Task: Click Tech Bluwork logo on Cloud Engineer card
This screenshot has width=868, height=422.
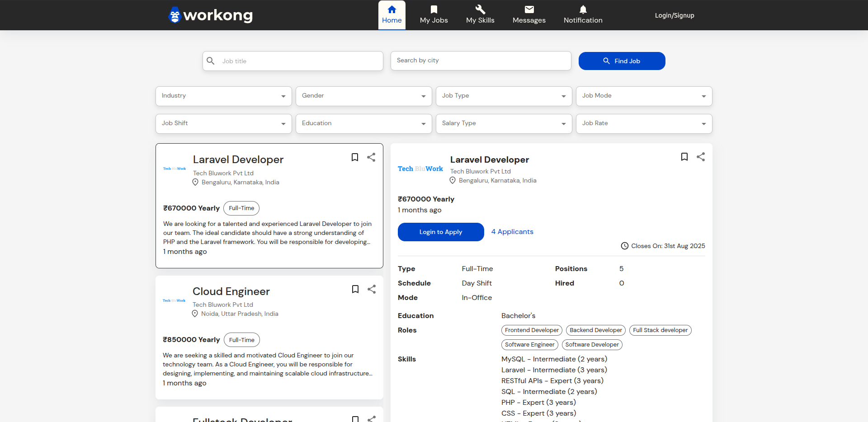Action: pyautogui.click(x=174, y=300)
